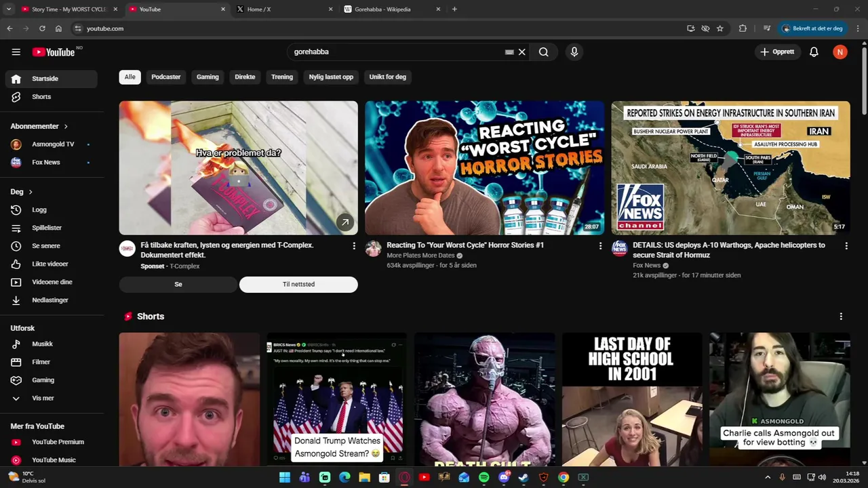Open YouTube Premium link

(52, 442)
